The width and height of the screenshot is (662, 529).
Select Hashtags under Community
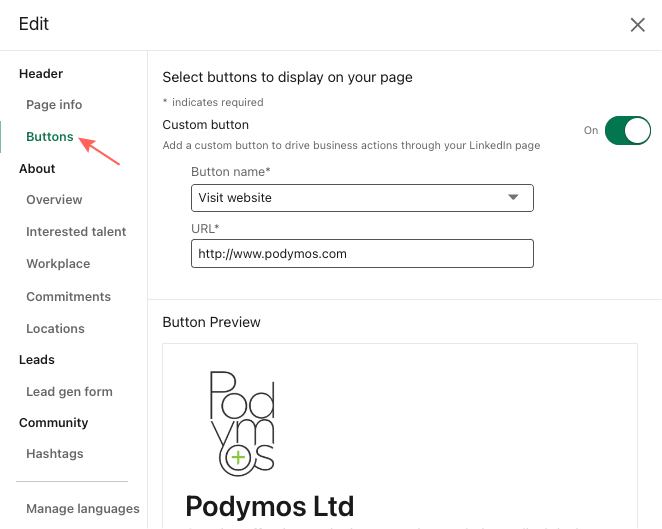55,454
